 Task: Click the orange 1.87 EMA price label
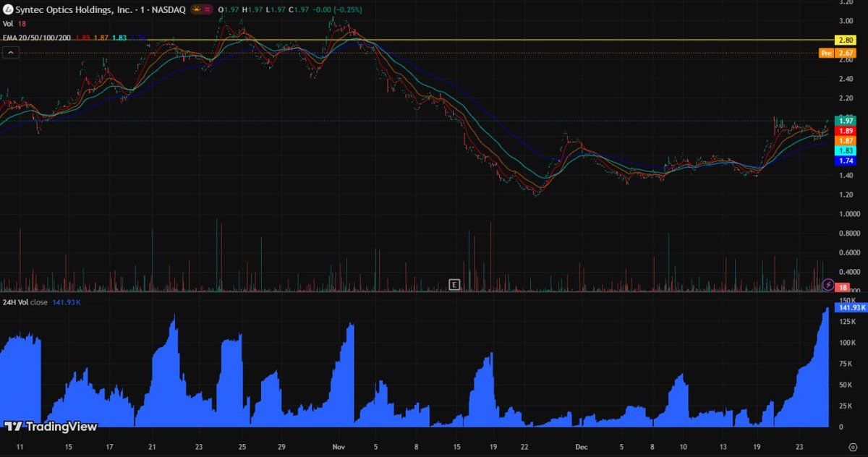coord(845,140)
